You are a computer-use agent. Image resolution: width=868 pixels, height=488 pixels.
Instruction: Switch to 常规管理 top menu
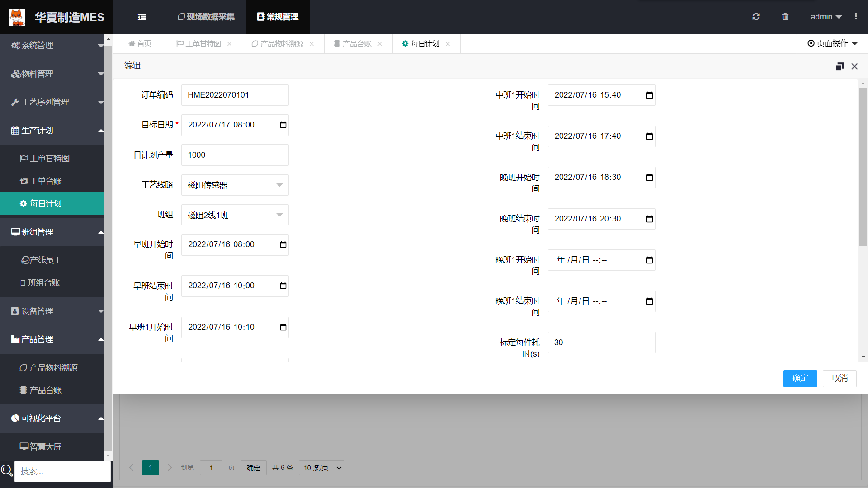tap(278, 17)
